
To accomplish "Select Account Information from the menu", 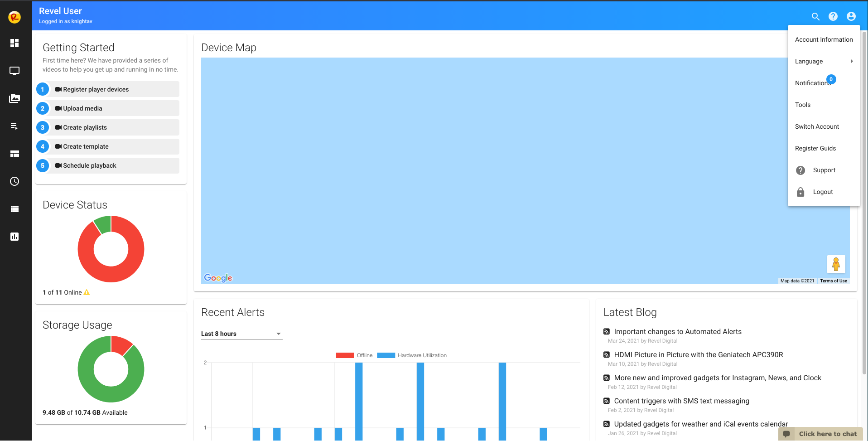I will click(824, 39).
